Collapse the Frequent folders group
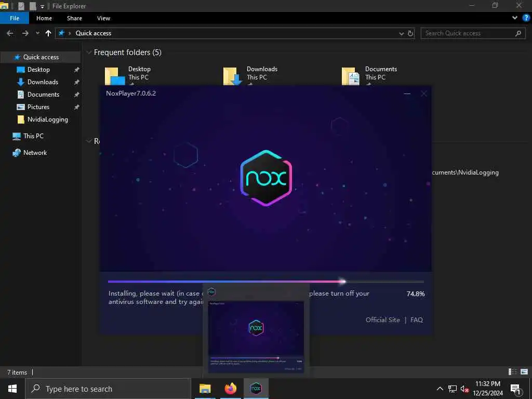The width and height of the screenshot is (532, 399). click(x=89, y=52)
